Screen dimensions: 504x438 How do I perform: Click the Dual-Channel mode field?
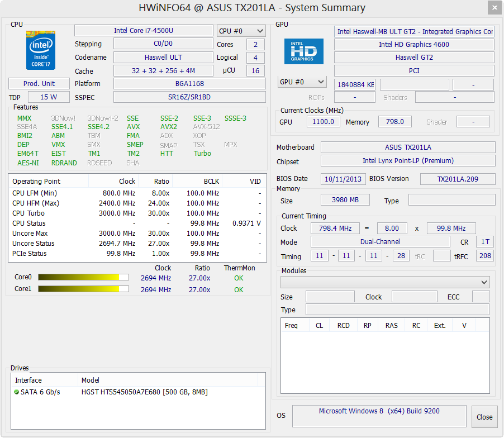point(381,242)
